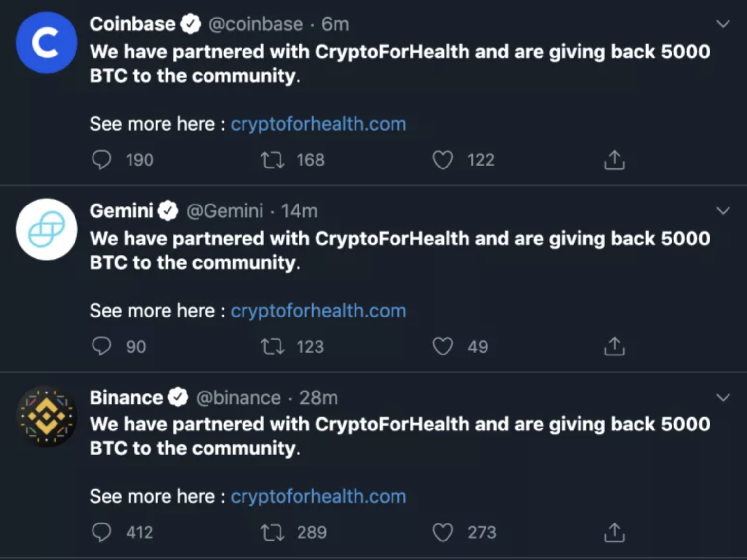
Task: Retweet the Coinbase tweet
Action: pos(272,160)
